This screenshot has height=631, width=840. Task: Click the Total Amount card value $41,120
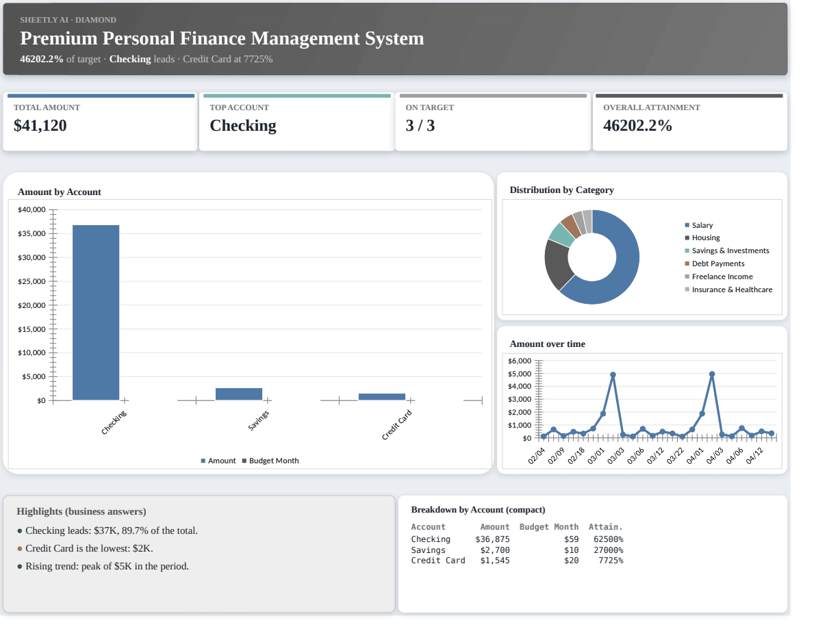tap(40, 125)
